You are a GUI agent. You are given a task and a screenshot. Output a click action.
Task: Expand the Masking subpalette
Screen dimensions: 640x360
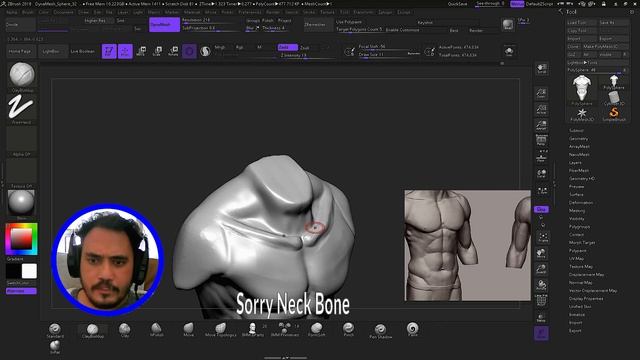(577, 211)
